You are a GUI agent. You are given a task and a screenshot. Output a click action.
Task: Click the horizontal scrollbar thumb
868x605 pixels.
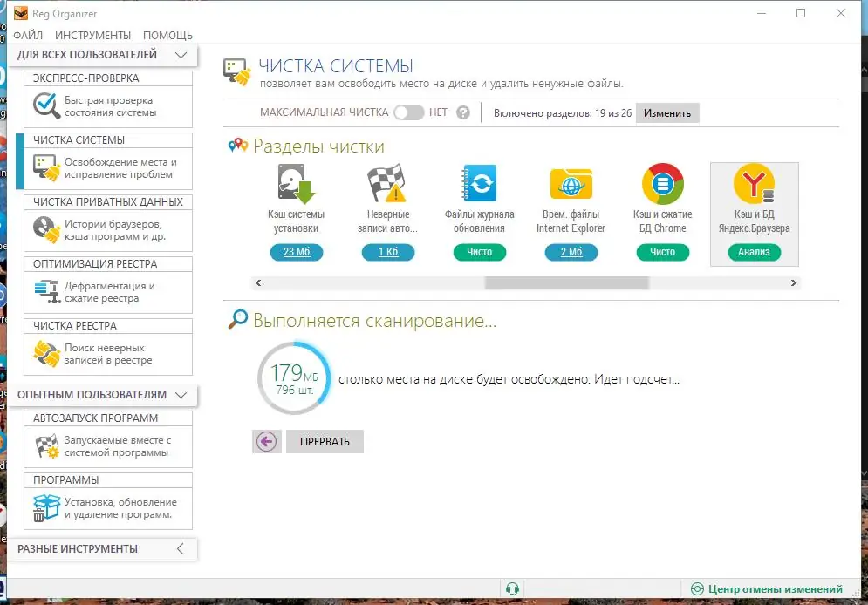click(566, 282)
